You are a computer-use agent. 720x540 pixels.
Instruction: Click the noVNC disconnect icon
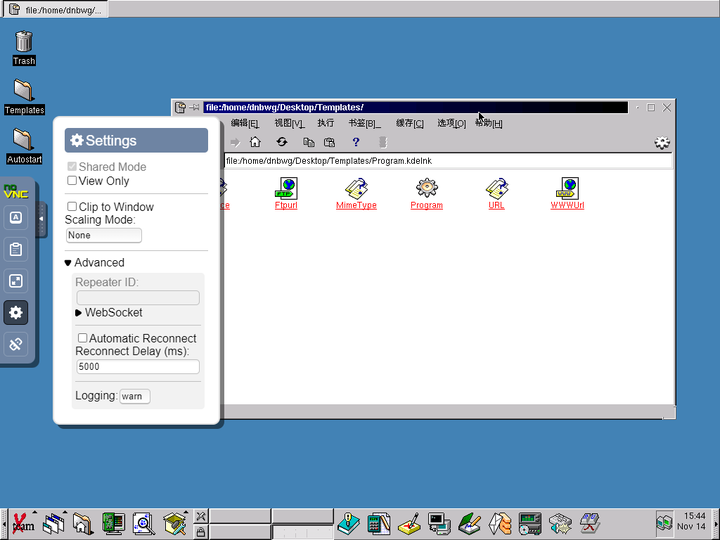tap(15, 344)
